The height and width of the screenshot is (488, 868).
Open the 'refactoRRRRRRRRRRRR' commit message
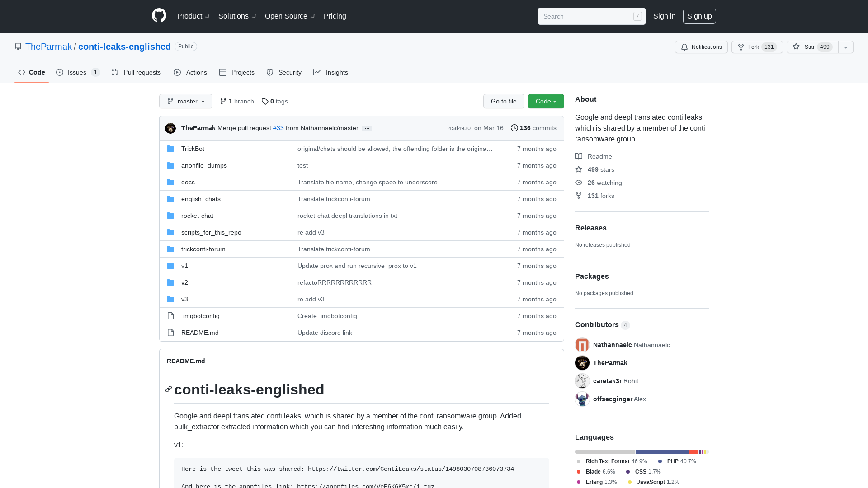pyautogui.click(x=335, y=282)
